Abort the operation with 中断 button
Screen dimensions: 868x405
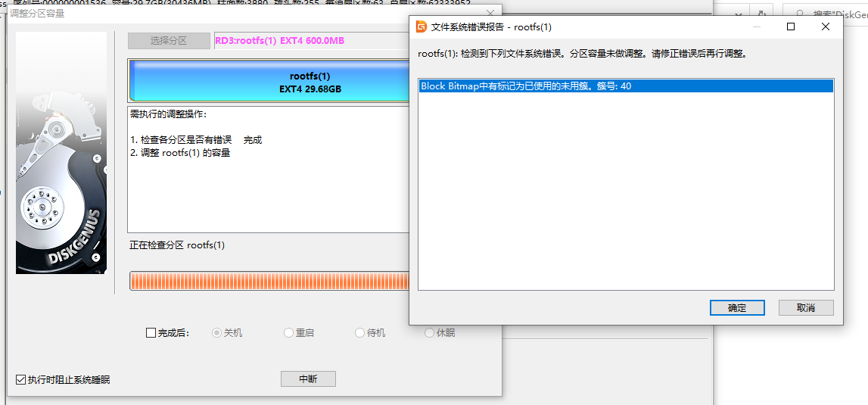(x=308, y=379)
